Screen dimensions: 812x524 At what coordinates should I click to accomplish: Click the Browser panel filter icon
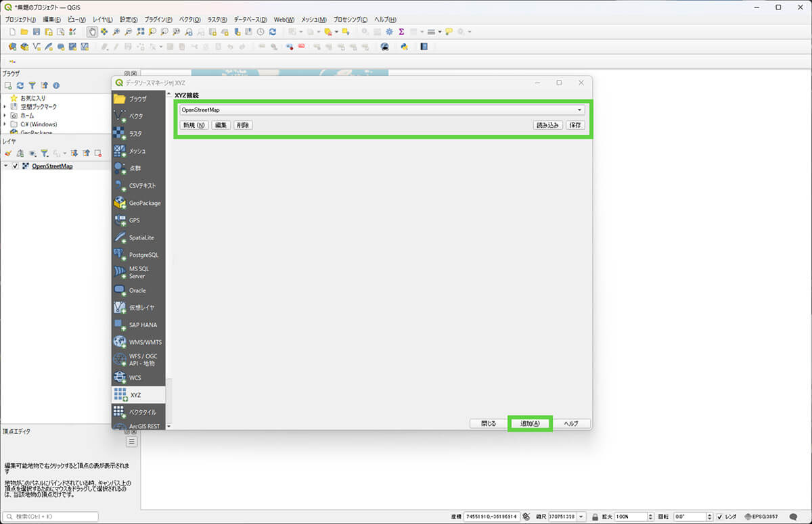pos(32,86)
